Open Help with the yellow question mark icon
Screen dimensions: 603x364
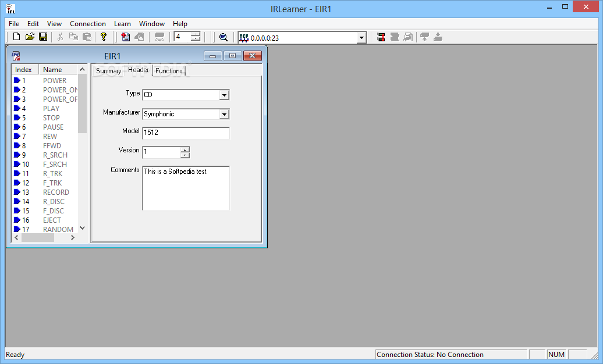(x=104, y=37)
